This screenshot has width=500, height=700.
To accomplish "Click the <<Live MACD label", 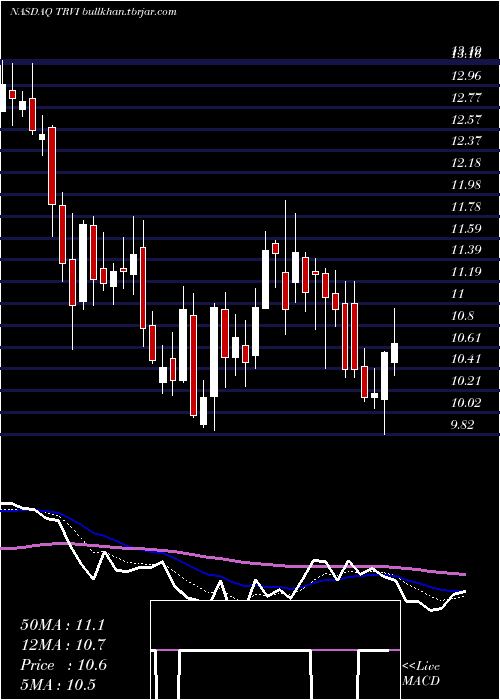I will pos(421,673).
